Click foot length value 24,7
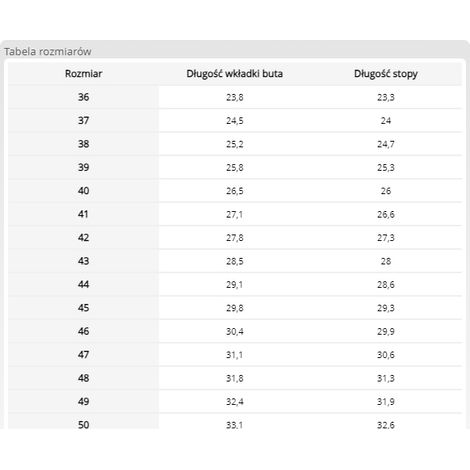Viewport: 470px width, 470px height. click(x=386, y=144)
